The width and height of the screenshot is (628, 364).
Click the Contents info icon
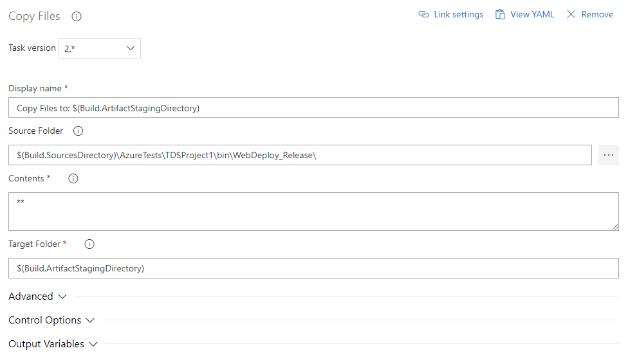73,179
